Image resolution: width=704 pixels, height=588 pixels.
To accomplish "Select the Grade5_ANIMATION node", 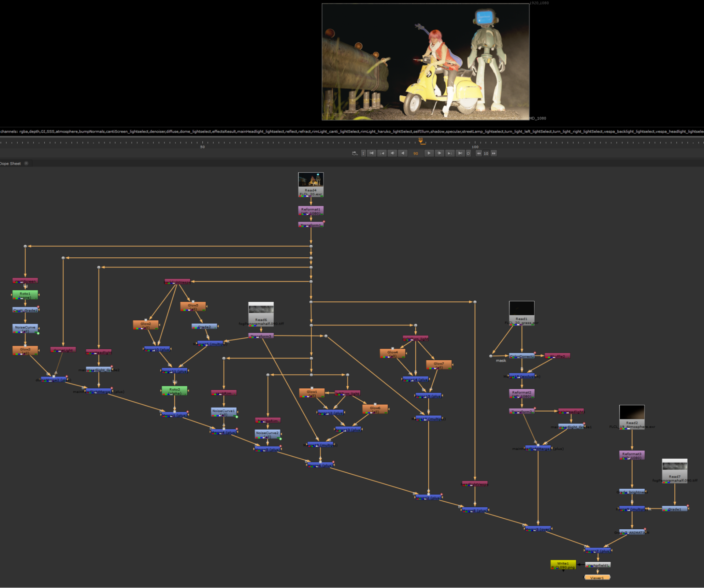I will tap(632, 532).
